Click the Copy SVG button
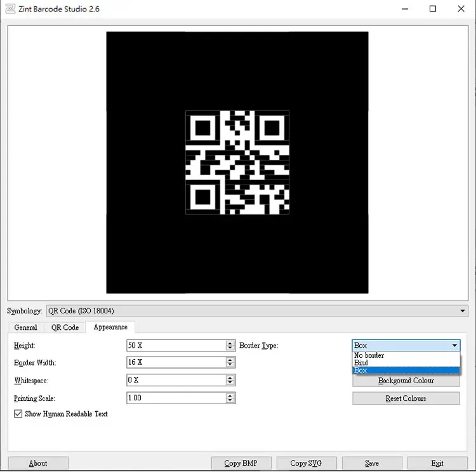 pos(307,463)
